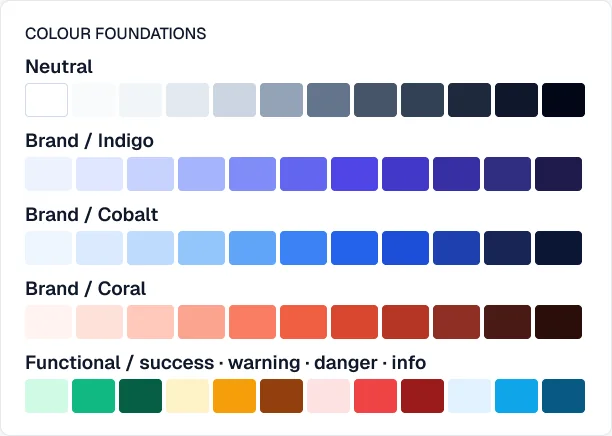The image size is (612, 436).
Task: Choose the salmon fifth Coral swatch
Action: (253, 322)
